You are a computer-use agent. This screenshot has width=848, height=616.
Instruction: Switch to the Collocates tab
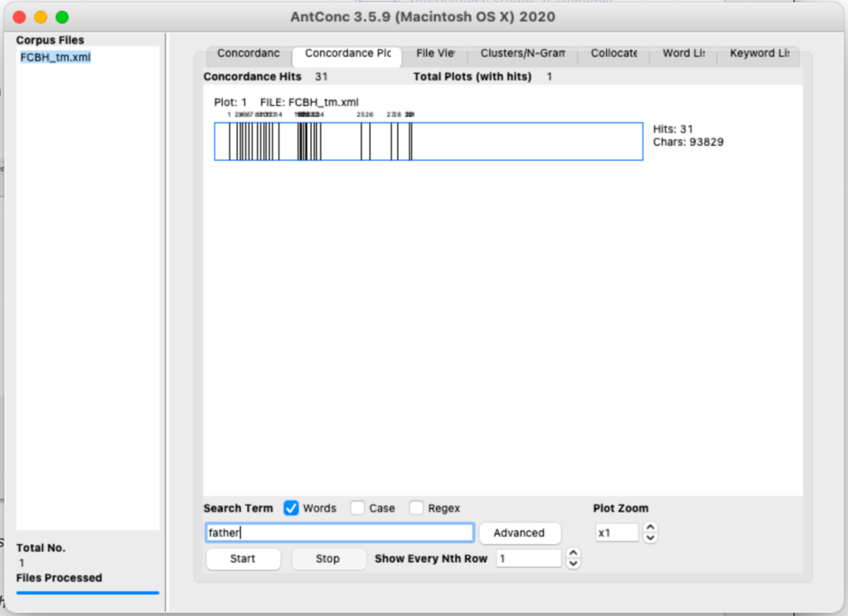[613, 54]
